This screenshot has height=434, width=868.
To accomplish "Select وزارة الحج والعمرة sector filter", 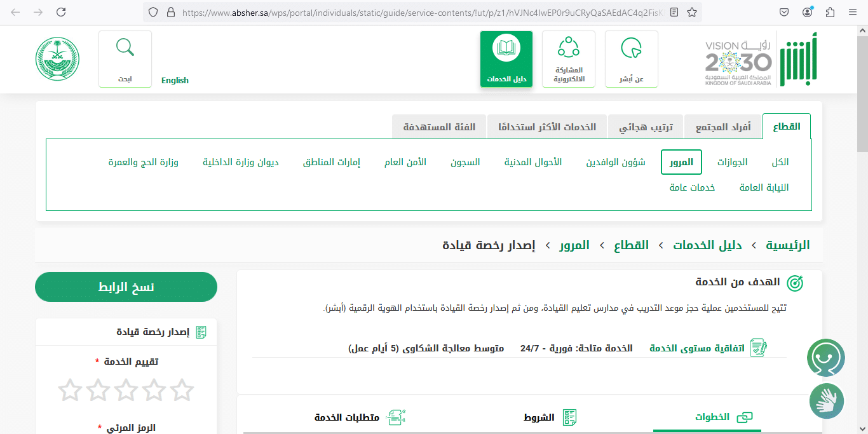I will click(143, 162).
